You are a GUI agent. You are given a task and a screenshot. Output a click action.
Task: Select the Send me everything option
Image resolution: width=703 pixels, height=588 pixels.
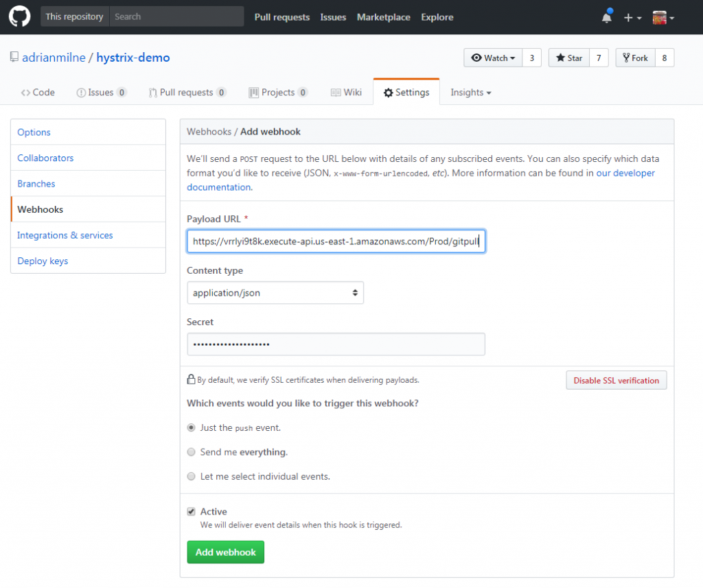pyautogui.click(x=191, y=451)
